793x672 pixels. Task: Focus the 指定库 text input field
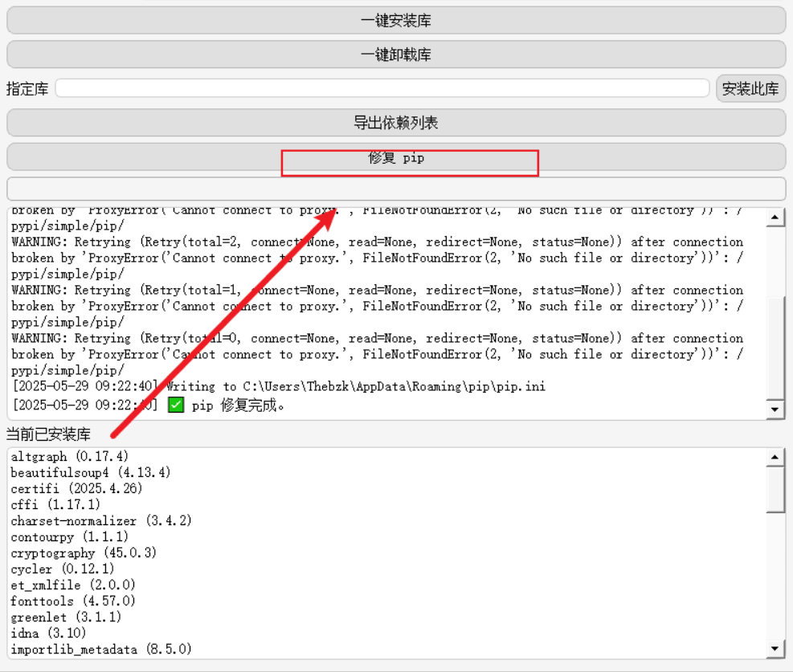(382, 88)
